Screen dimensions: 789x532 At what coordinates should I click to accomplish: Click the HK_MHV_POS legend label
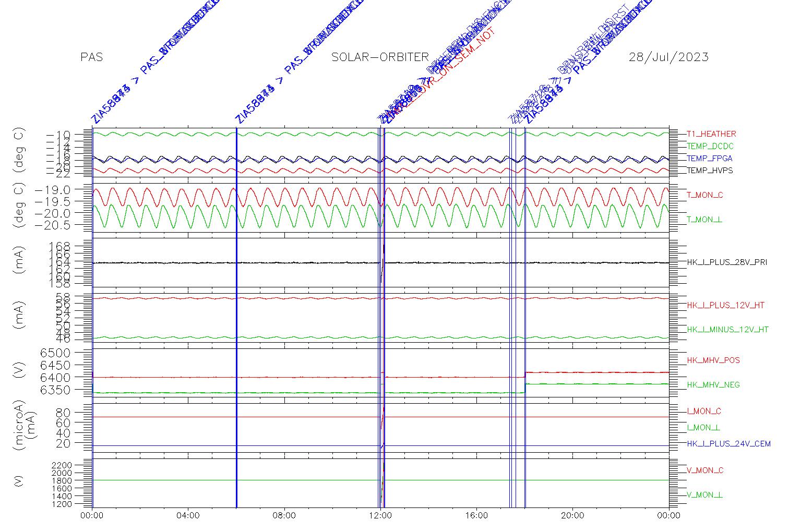[713, 360]
